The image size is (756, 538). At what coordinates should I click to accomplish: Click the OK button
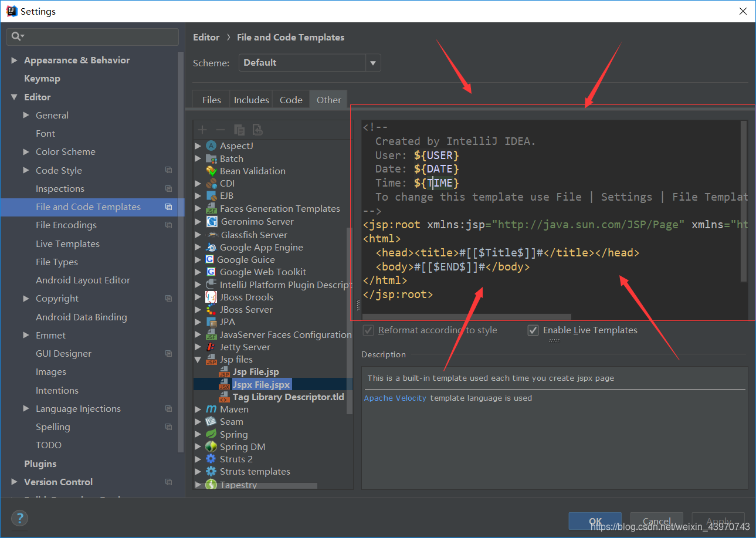595,521
